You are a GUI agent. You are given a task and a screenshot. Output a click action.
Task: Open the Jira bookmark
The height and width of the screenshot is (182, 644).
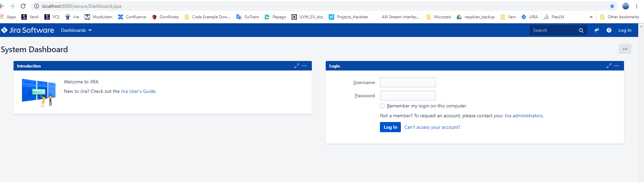(x=72, y=17)
